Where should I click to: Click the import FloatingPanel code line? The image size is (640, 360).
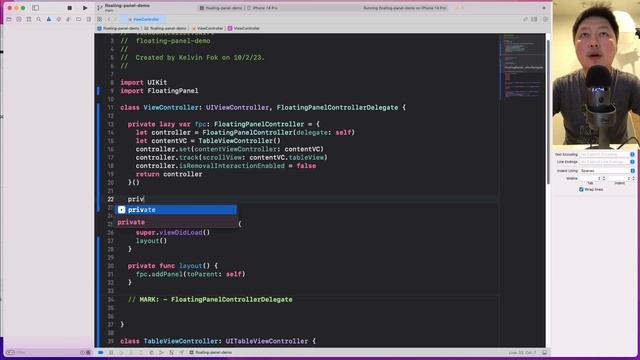coord(159,91)
